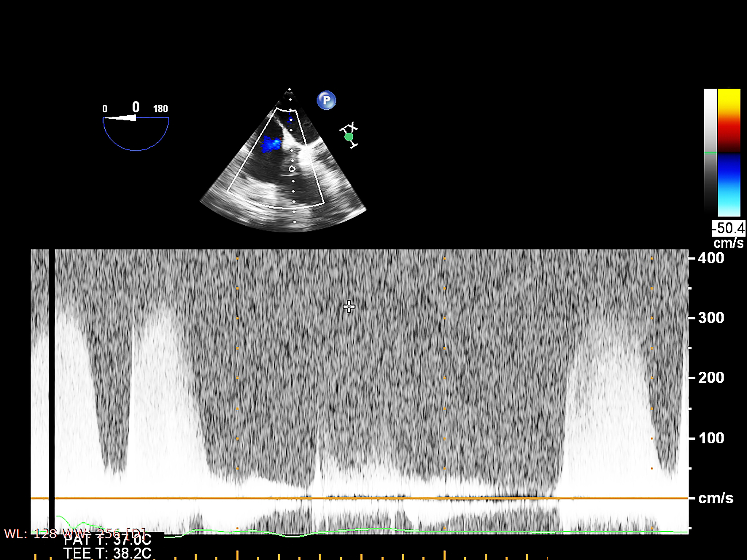
Task: Click the 200 velocity scale label
Action: coord(711,378)
